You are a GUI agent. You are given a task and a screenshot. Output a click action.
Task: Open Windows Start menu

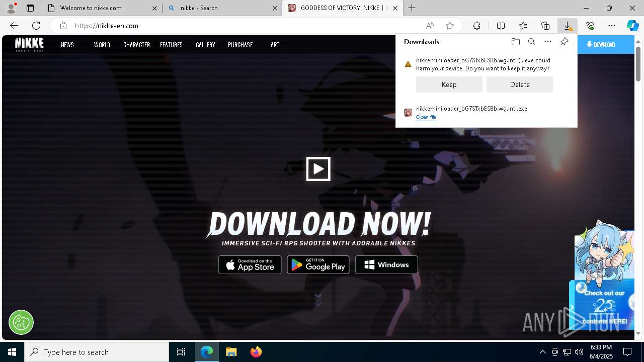click(12, 352)
